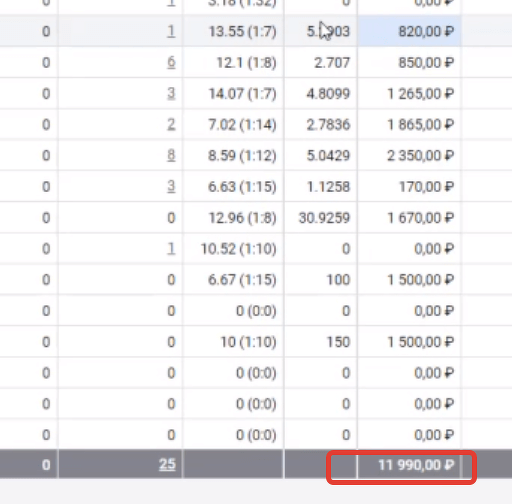Viewport: 512px width, 504px height.
Task: Open the underlined 25 total link
Action: (167, 464)
